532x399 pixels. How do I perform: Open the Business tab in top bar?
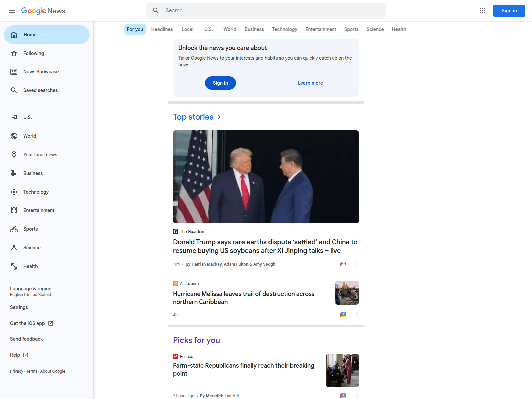pyautogui.click(x=254, y=29)
